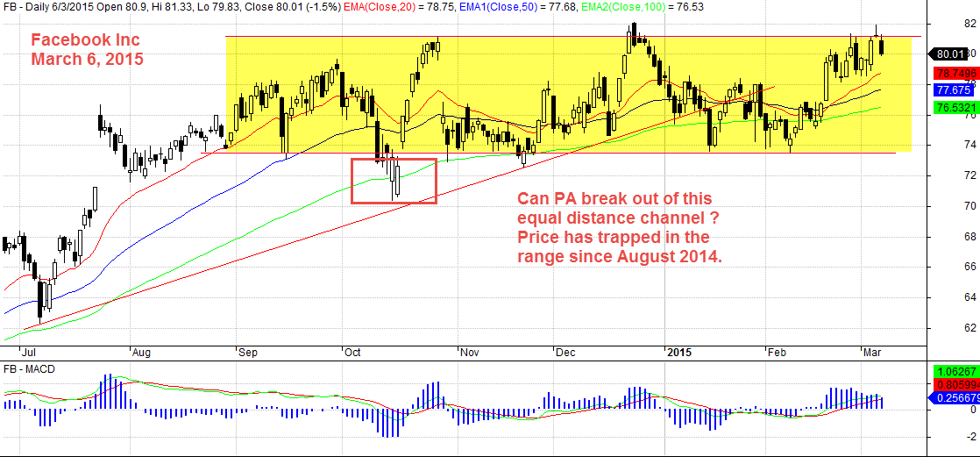
Task: Select the blue EMA1(Close,50) = 77.68 legend
Action: tap(522, 8)
